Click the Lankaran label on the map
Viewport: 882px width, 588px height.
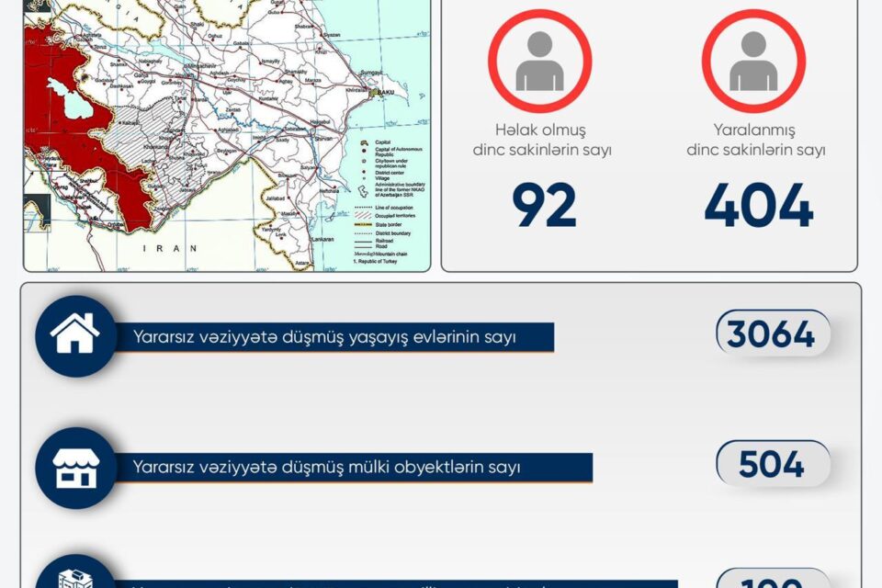(322, 239)
